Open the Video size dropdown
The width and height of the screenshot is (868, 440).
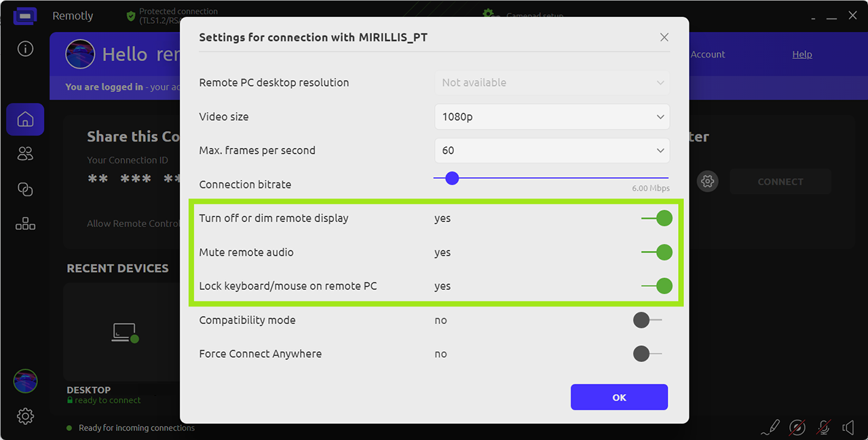(552, 117)
